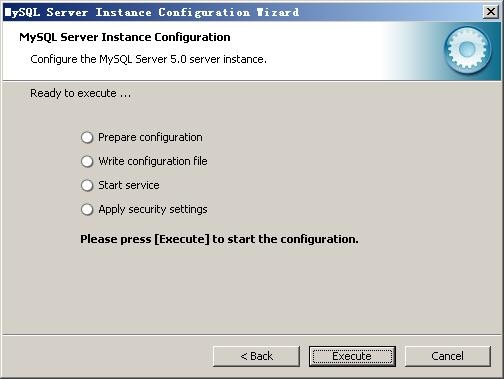Go back using the < Back button
Screen dimensions: 504x379
pyautogui.click(x=256, y=356)
